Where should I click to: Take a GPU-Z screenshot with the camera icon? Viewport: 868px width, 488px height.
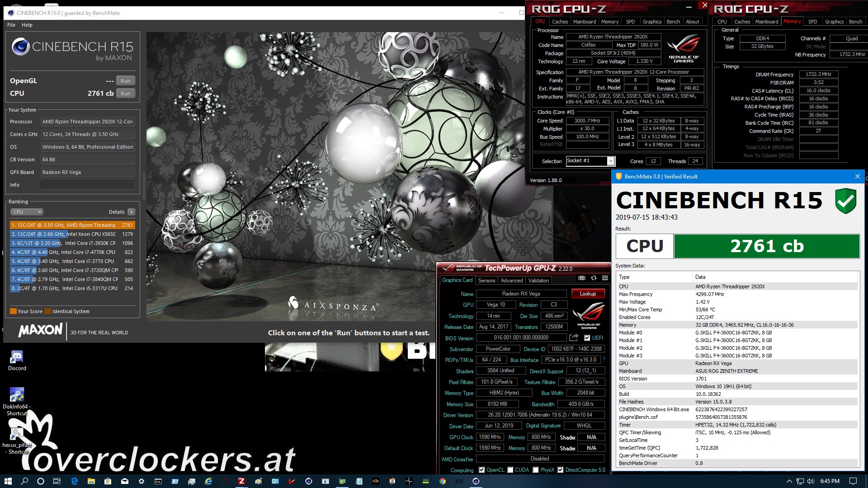(x=582, y=278)
